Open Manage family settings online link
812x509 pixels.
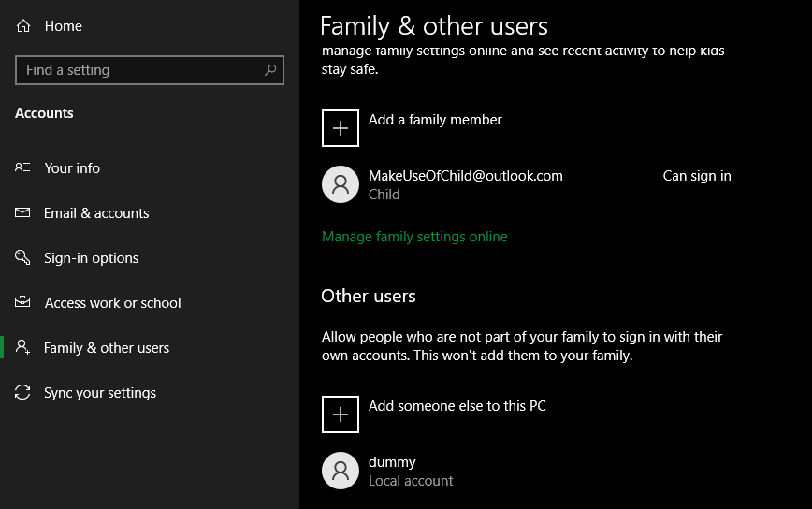click(414, 237)
